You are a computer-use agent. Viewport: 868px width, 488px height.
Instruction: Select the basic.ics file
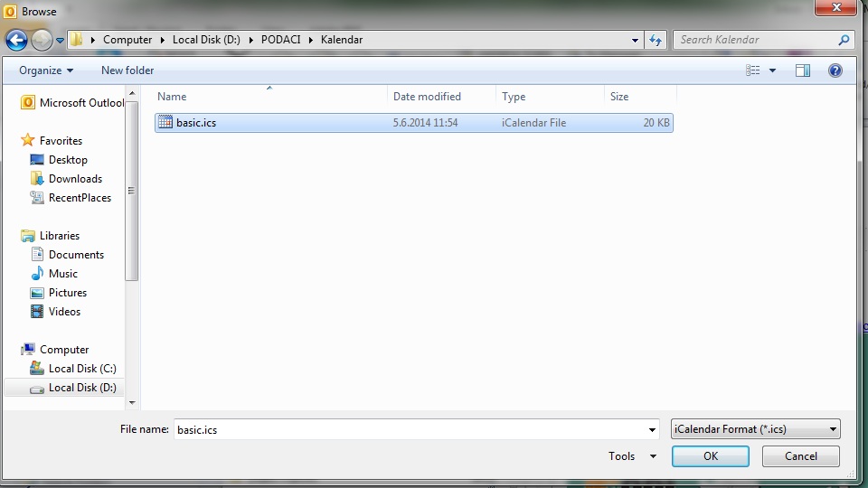pos(414,123)
